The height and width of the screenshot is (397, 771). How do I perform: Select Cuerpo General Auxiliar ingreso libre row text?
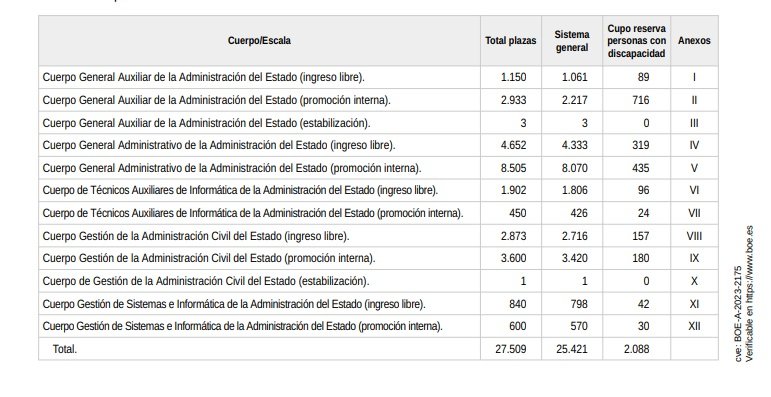coord(204,77)
